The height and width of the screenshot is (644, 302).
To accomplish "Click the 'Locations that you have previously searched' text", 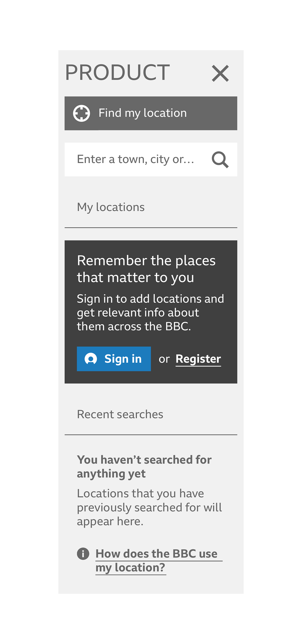I will [x=149, y=507].
